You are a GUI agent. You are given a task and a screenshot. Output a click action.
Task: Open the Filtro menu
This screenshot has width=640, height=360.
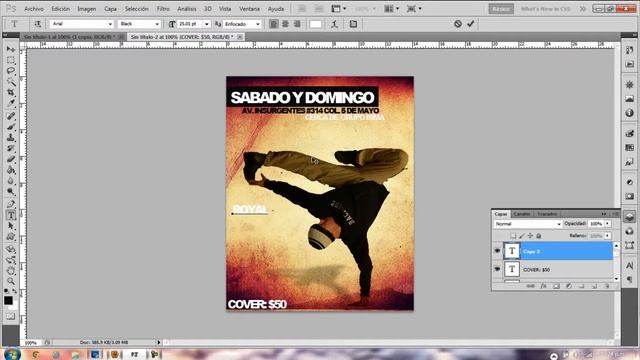tap(163, 9)
